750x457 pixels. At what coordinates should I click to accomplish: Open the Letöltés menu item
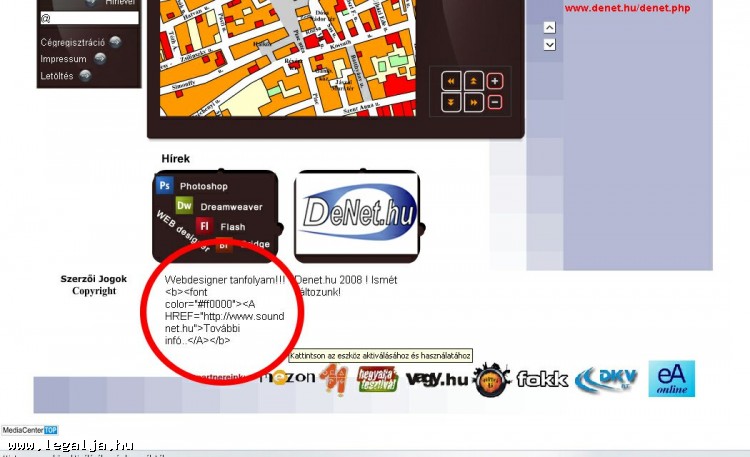57,76
